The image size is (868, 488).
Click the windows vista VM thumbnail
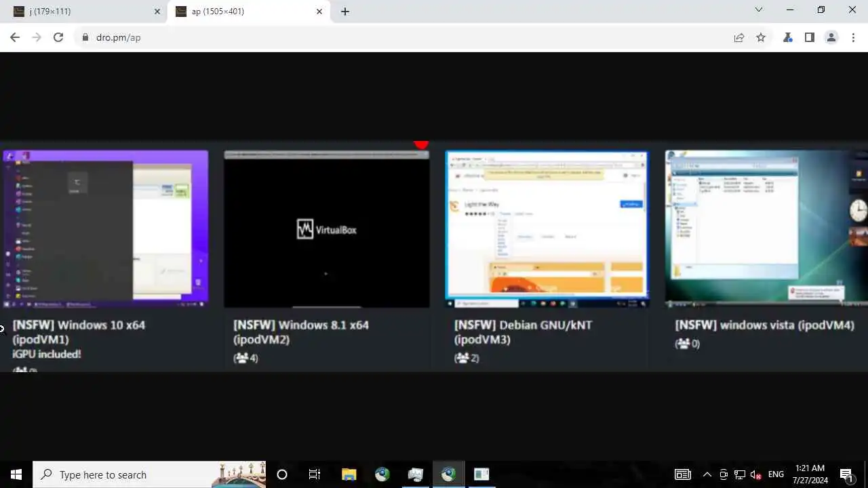[766, 229]
